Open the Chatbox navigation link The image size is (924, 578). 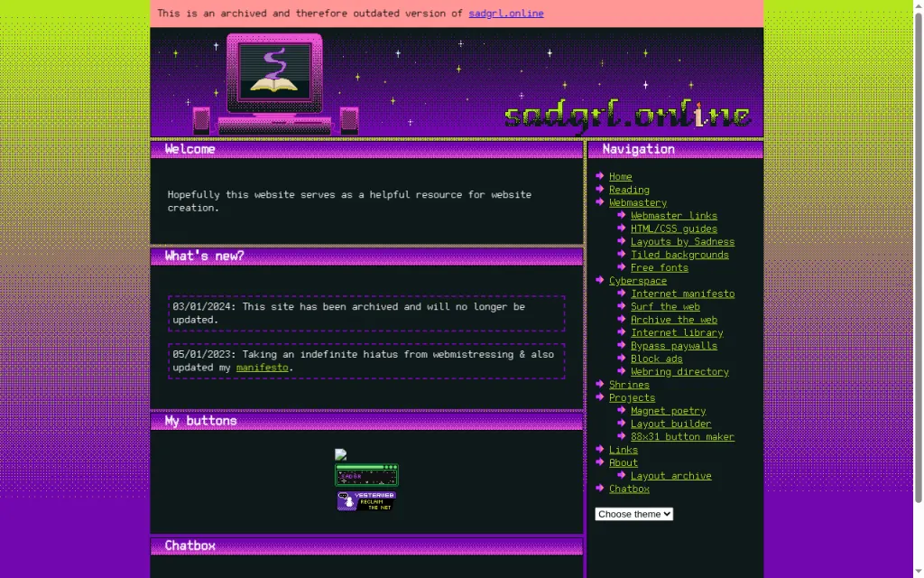(629, 489)
